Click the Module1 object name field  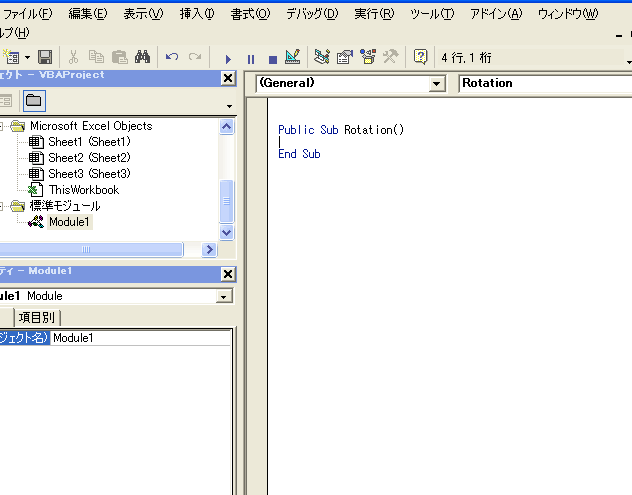click(x=140, y=338)
